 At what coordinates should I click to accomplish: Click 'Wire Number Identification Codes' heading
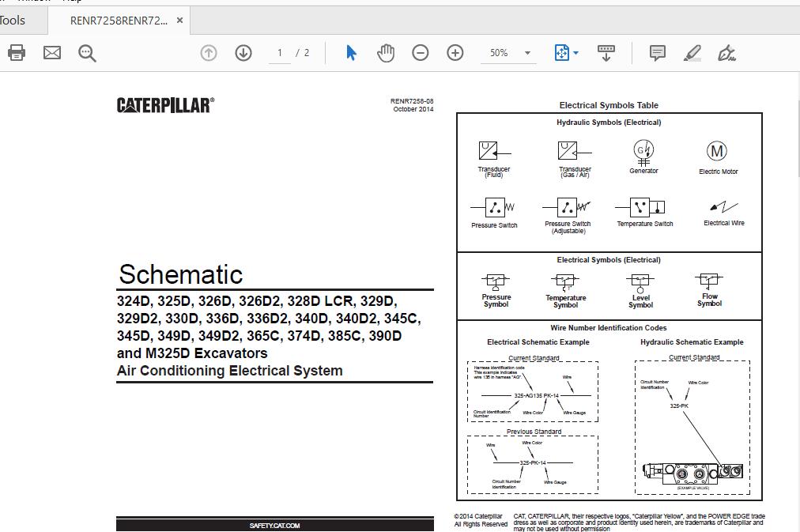[x=608, y=328]
